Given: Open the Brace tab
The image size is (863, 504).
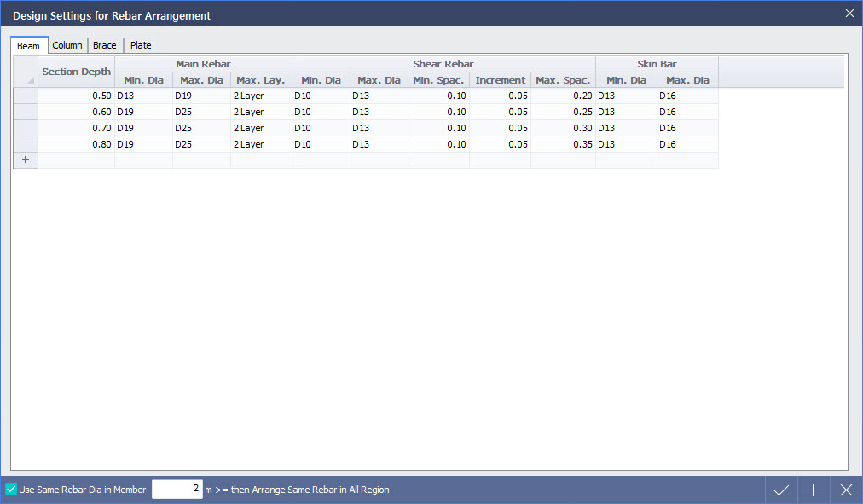Looking at the screenshot, I should tap(105, 45).
